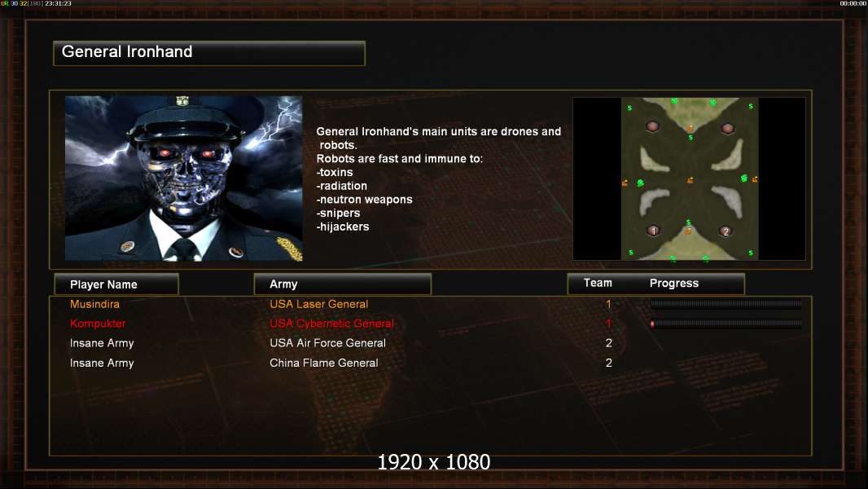Click the Player Name column header
The image size is (868, 489).
point(116,284)
